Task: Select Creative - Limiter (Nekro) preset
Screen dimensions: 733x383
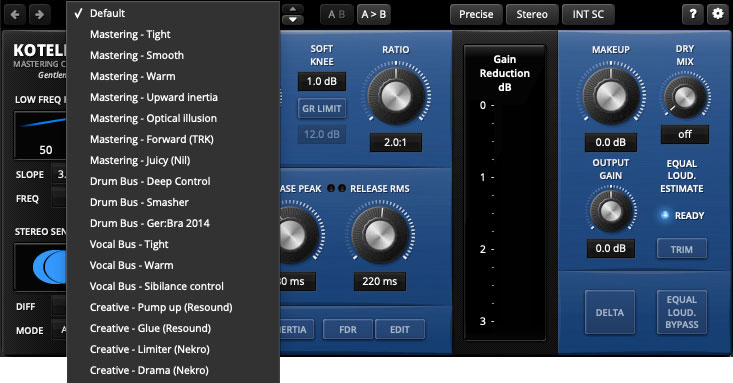Action: click(x=173, y=349)
